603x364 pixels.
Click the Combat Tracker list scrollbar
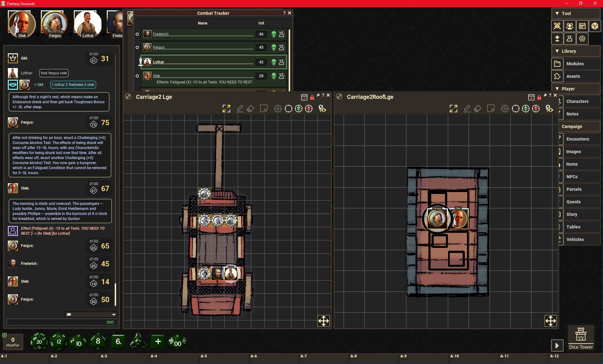pyautogui.click(x=289, y=60)
